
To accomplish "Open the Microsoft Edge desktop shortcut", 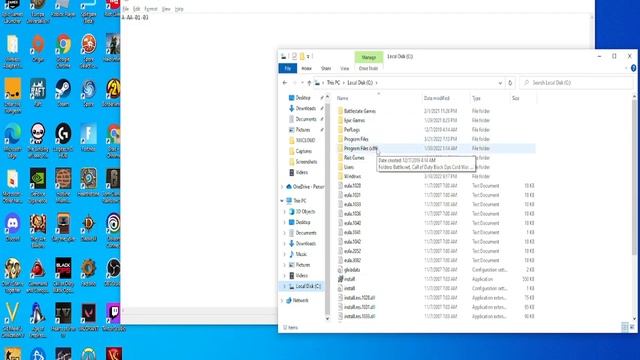I will click(x=13, y=140).
